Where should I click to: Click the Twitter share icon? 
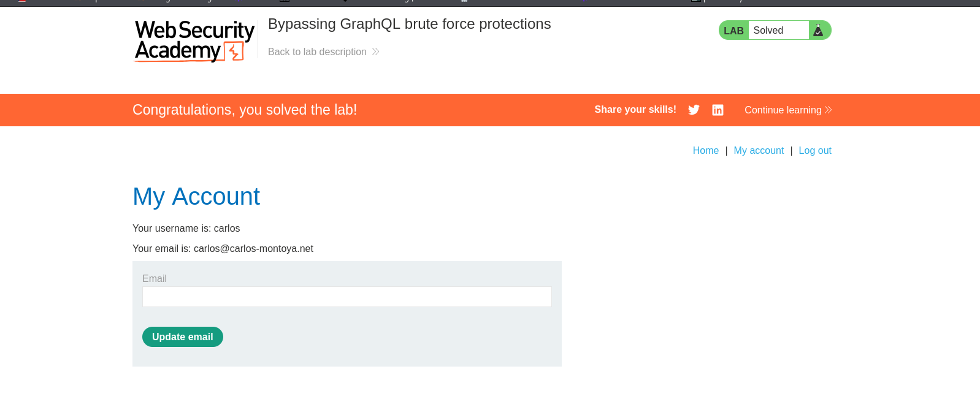tap(694, 110)
